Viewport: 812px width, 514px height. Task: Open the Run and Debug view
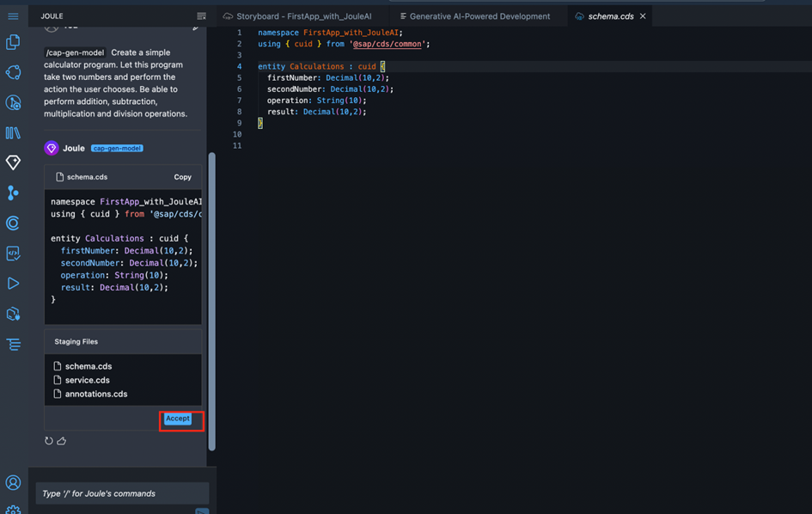13,283
